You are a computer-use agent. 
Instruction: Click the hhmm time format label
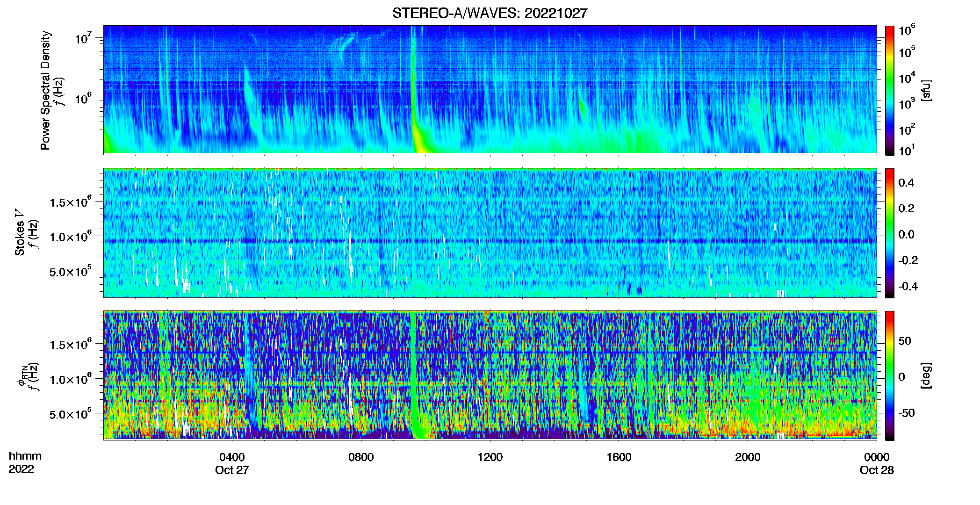coord(25,456)
